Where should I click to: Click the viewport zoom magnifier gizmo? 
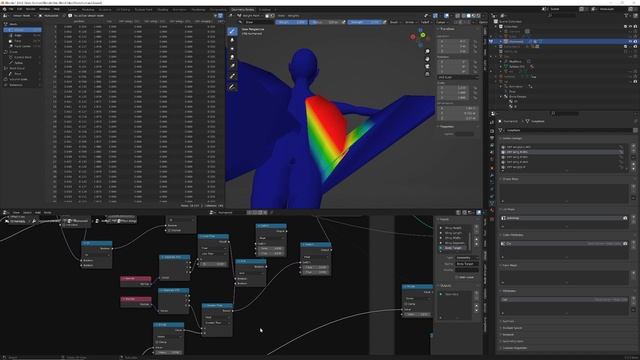(x=427, y=51)
